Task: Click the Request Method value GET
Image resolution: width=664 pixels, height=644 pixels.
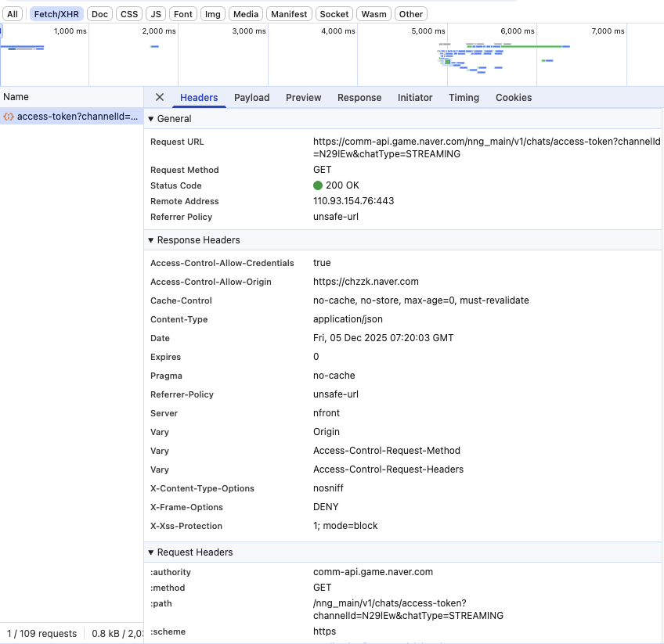Action: tap(323, 170)
